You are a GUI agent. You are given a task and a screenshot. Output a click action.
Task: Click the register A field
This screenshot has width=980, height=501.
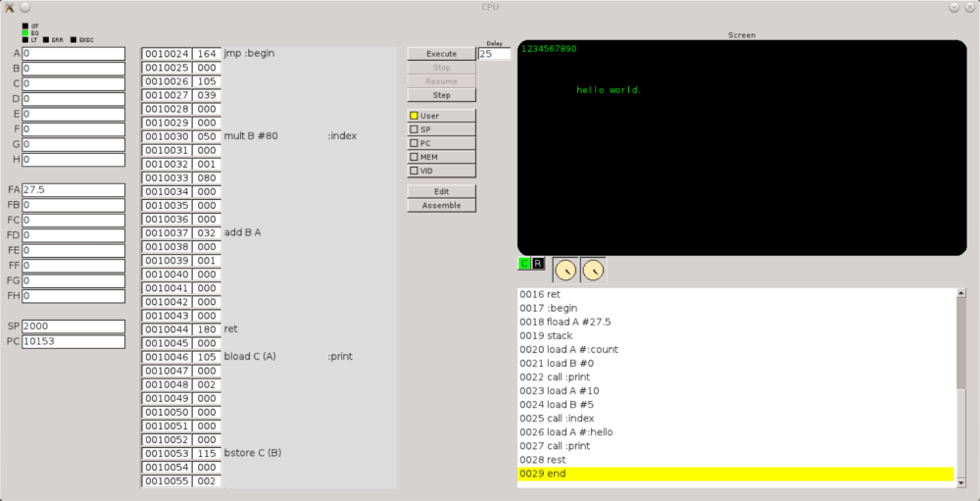pyautogui.click(x=73, y=53)
